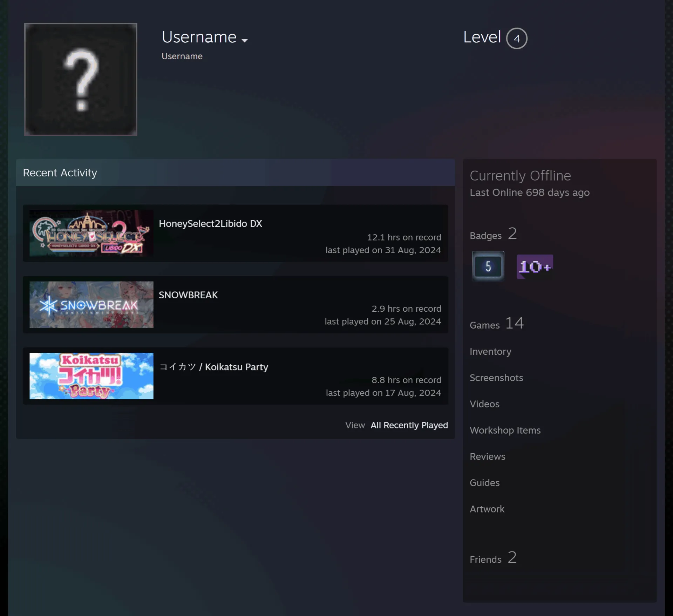Open the Games 14 list link
673x616 pixels.
pos(497,323)
